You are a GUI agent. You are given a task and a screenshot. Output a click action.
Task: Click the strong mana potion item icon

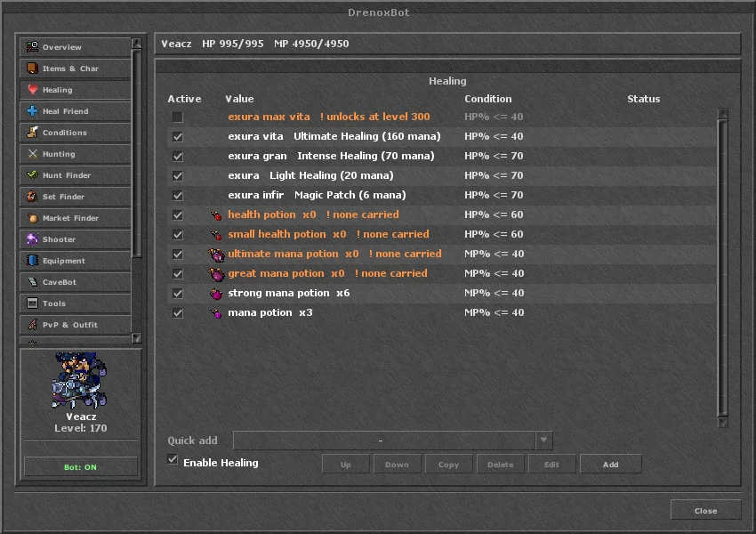click(216, 294)
